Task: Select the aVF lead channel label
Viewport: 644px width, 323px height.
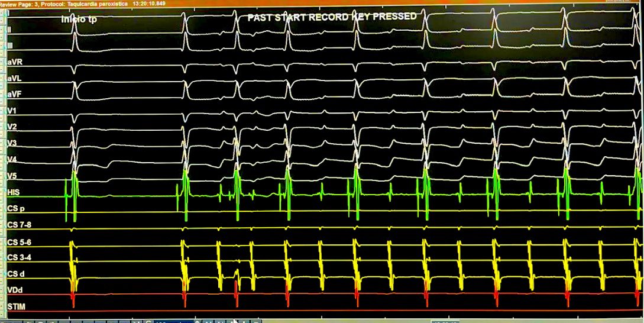Action: tap(14, 95)
